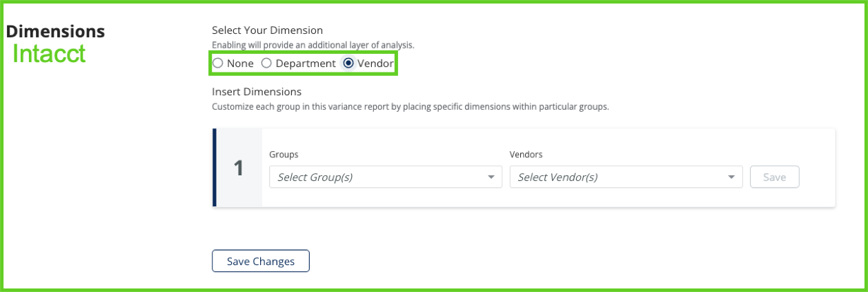This screenshot has width=868, height=292.
Task: Click empty space right of card's Save button
Action: point(818,177)
